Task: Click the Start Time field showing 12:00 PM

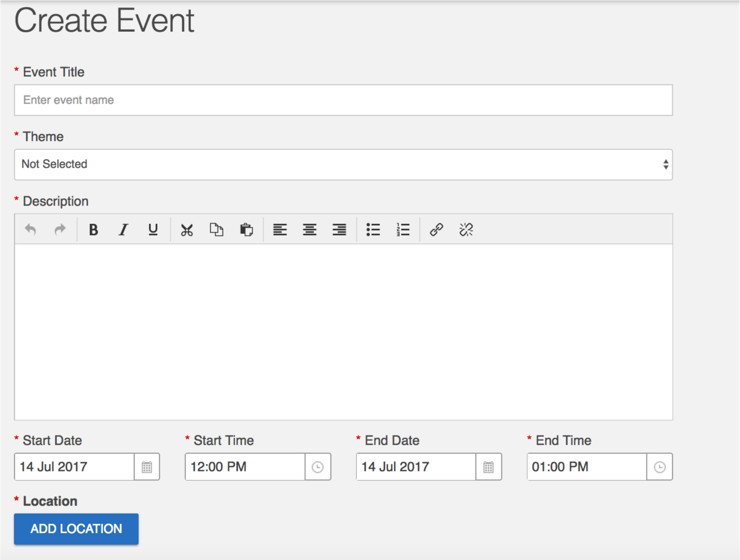Action: point(245,467)
